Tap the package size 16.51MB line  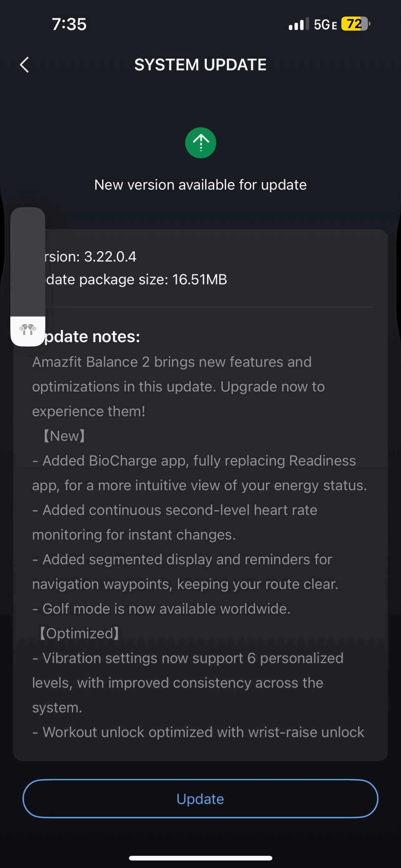point(136,280)
